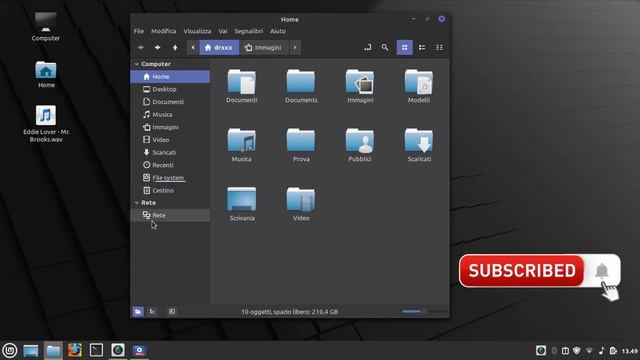Select Video in the sidebar

pos(170,140)
